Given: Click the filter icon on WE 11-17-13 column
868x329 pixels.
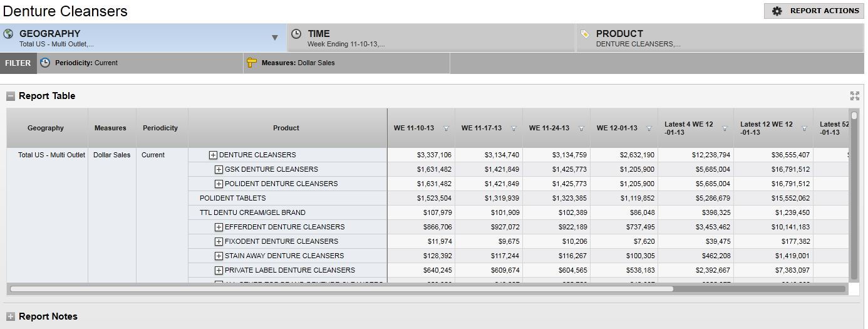Looking at the screenshot, I should coord(514,128).
